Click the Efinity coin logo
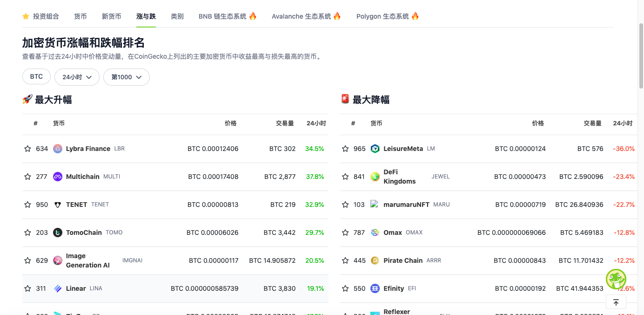 coord(376,288)
